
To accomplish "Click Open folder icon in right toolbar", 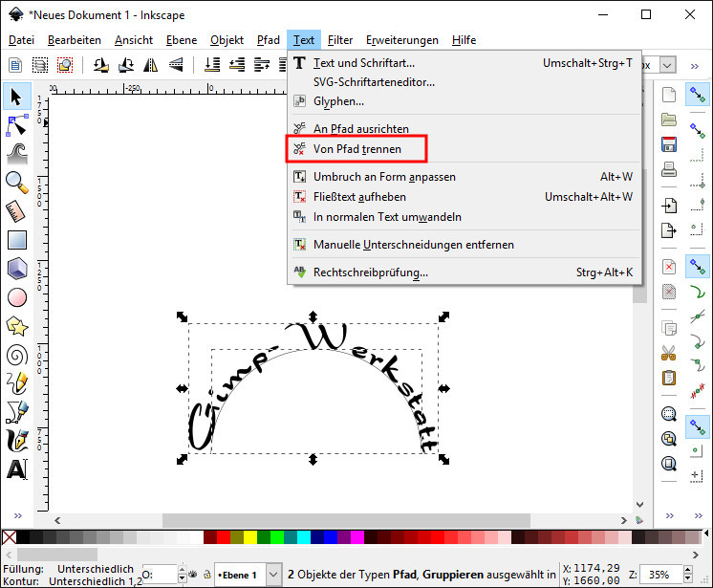I will pyautogui.click(x=668, y=120).
